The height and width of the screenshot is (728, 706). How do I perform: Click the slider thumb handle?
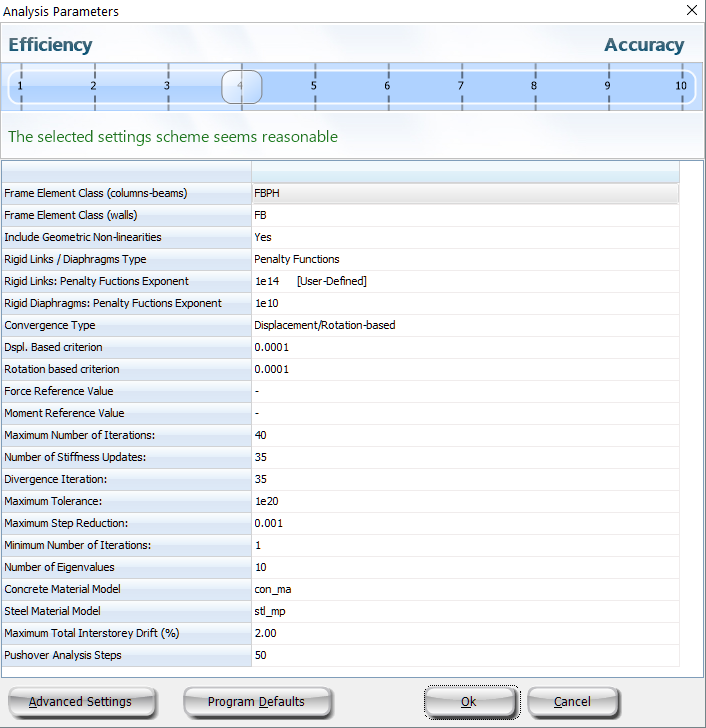[x=241, y=87]
